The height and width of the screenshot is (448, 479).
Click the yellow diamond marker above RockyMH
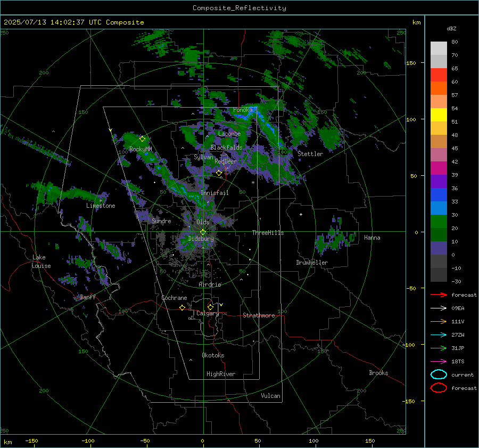(x=142, y=139)
